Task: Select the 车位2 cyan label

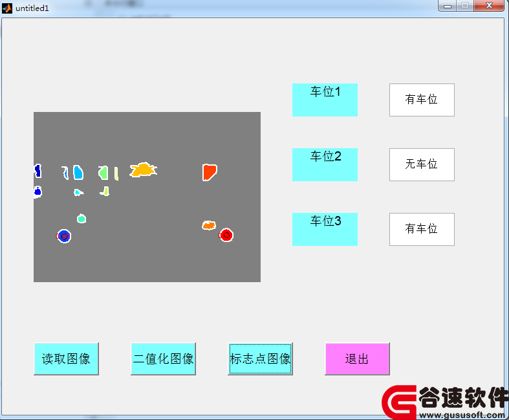Action: click(325, 164)
